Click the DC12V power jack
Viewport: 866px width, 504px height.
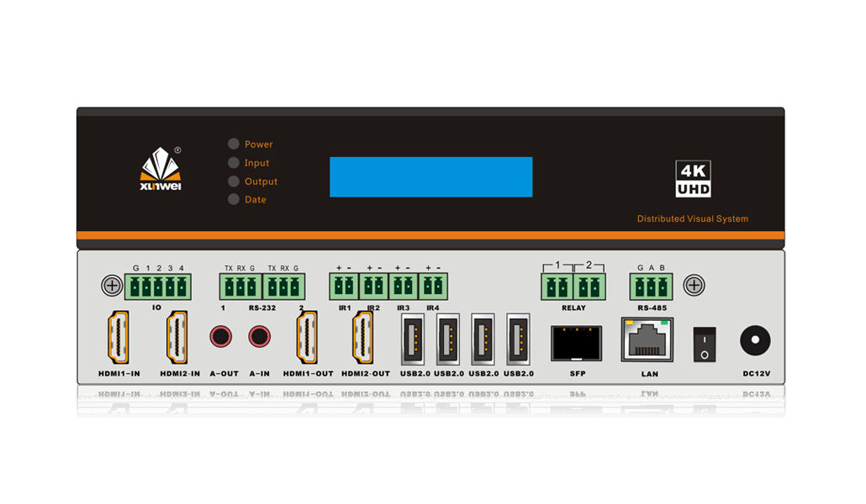755,341
